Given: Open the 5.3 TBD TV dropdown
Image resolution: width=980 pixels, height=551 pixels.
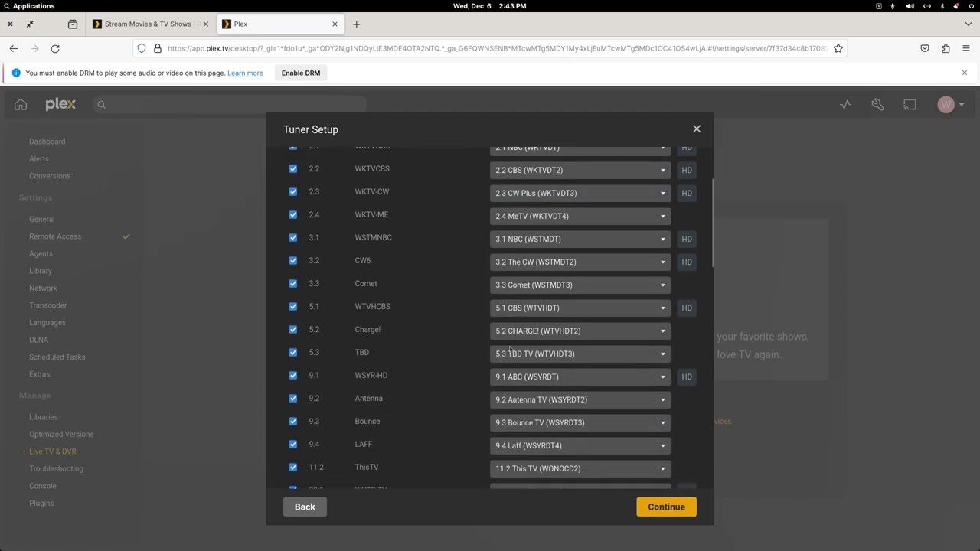Looking at the screenshot, I should (x=580, y=354).
